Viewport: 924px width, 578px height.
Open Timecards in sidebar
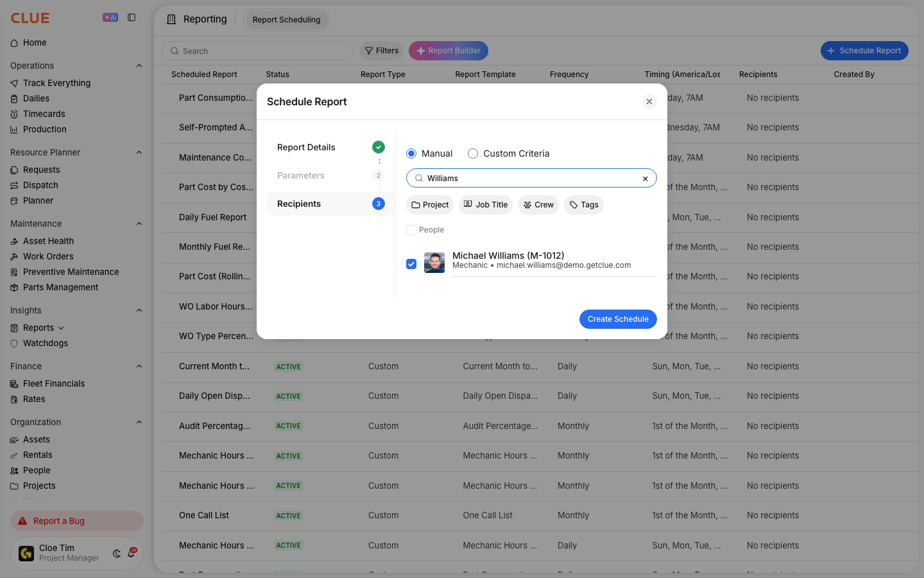point(44,114)
